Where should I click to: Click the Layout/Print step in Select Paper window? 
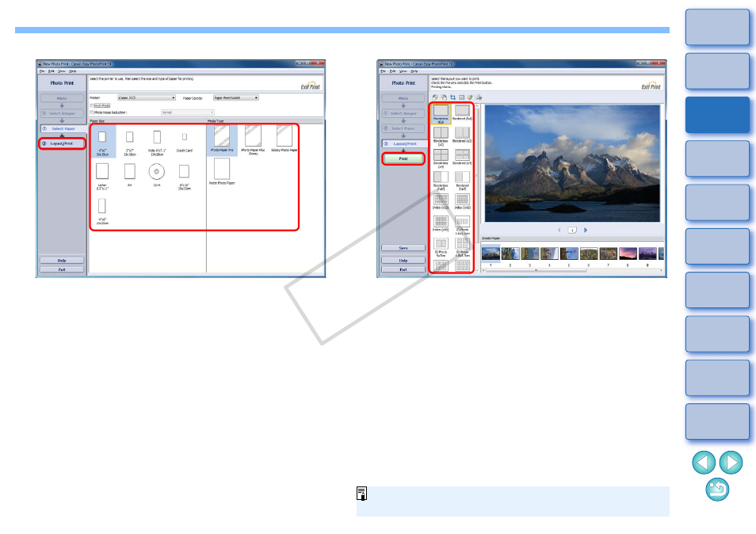(62, 143)
